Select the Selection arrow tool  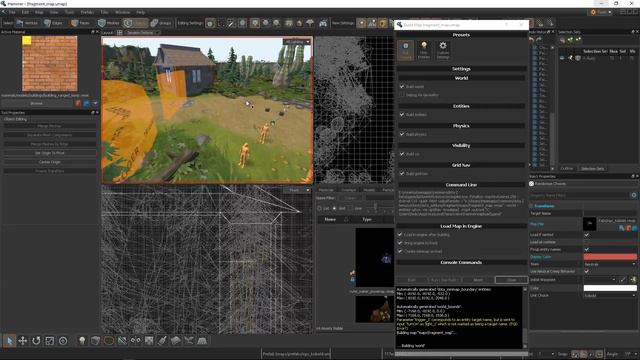9,340
